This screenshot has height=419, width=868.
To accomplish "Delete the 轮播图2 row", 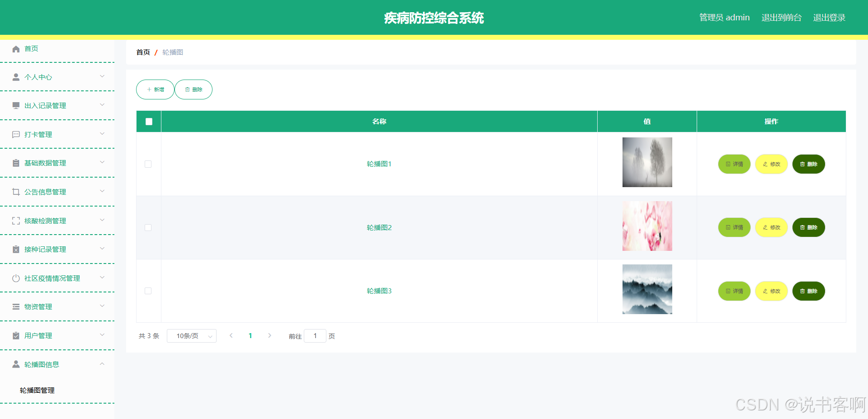I will (x=808, y=227).
